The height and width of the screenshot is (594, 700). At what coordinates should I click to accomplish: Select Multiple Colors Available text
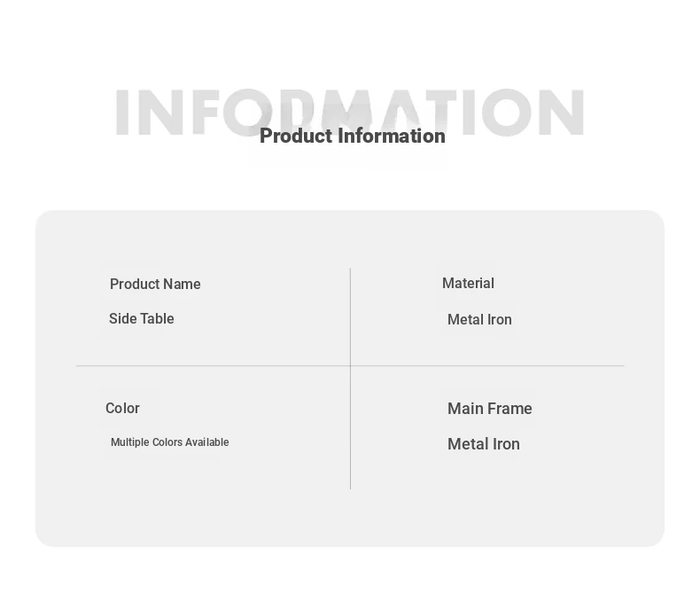point(169,442)
